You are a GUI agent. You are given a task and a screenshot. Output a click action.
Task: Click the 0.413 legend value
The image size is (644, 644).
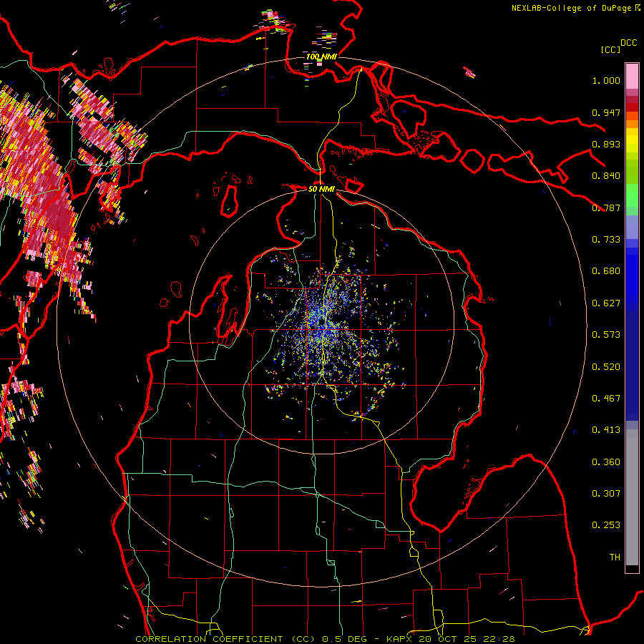click(606, 430)
